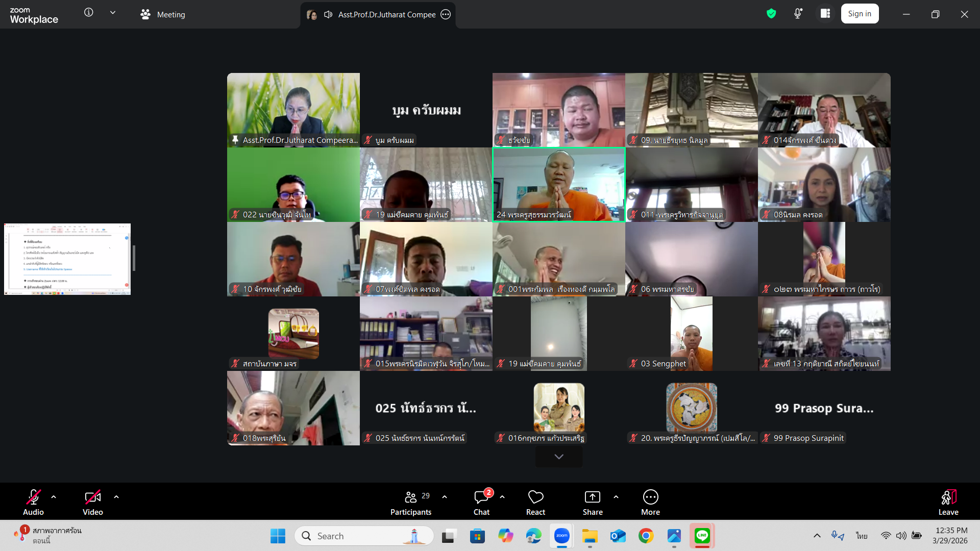Image resolution: width=980 pixels, height=551 pixels.
Task: Open the meeting info icon
Action: click(x=89, y=12)
